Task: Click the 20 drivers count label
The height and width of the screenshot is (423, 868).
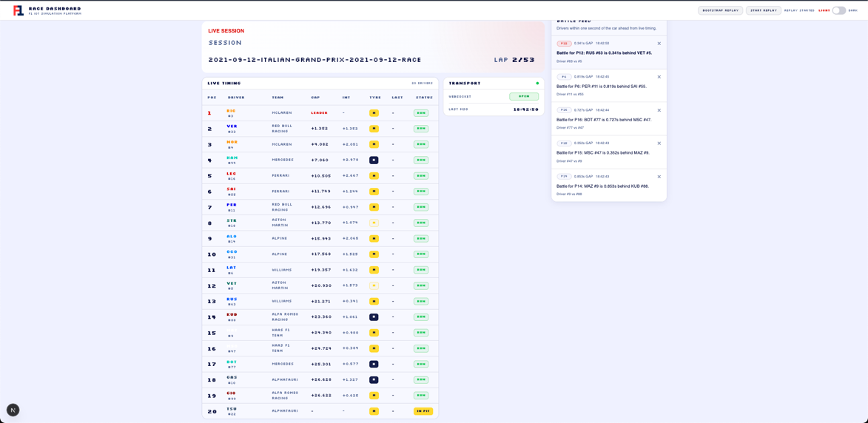Action: coord(422,84)
